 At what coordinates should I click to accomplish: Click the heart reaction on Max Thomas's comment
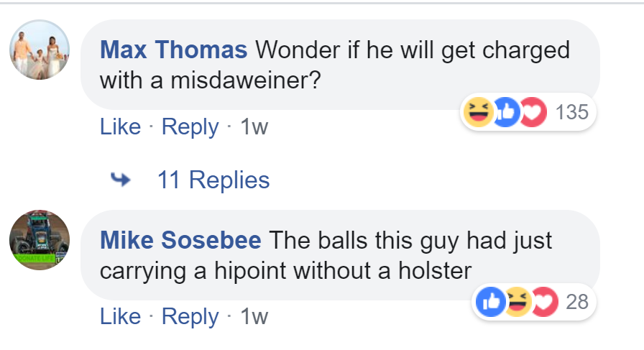click(533, 112)
